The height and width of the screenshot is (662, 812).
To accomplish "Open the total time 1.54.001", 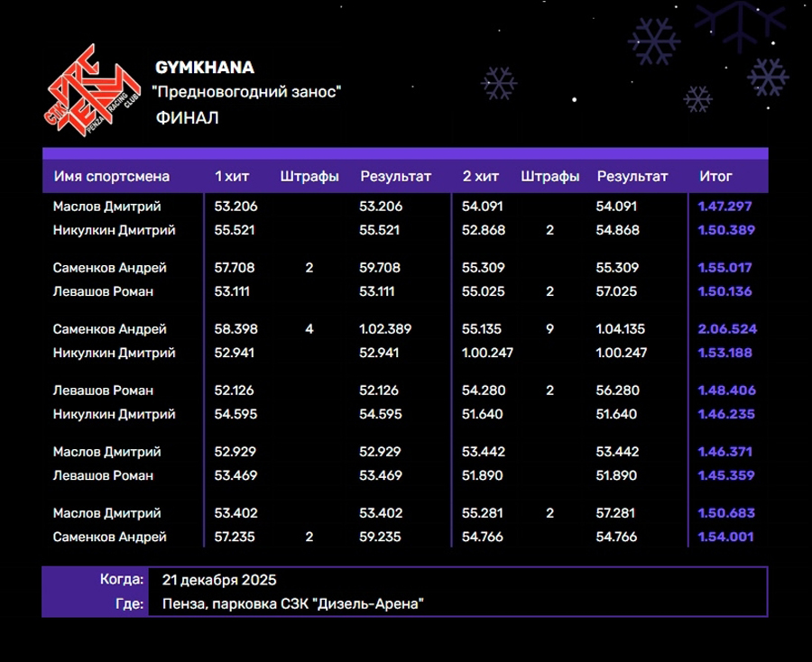I will point(724,537).
